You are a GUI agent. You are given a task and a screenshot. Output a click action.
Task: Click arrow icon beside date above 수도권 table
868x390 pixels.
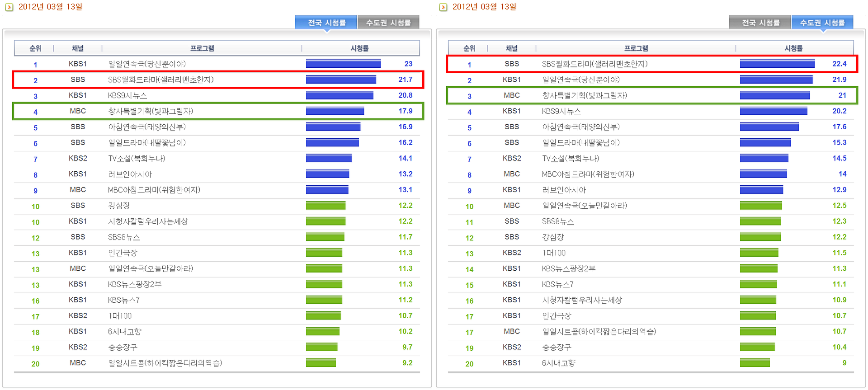coord(443,7)
